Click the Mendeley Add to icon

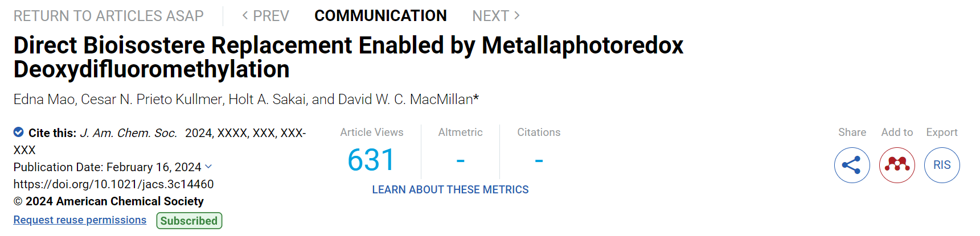click(x=897, y=165)
